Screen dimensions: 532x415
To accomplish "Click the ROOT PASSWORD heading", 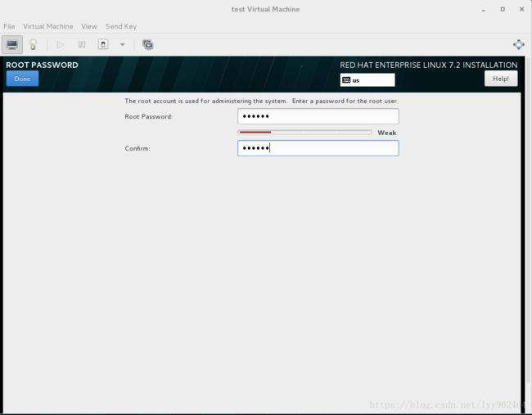I will (42, 65).
